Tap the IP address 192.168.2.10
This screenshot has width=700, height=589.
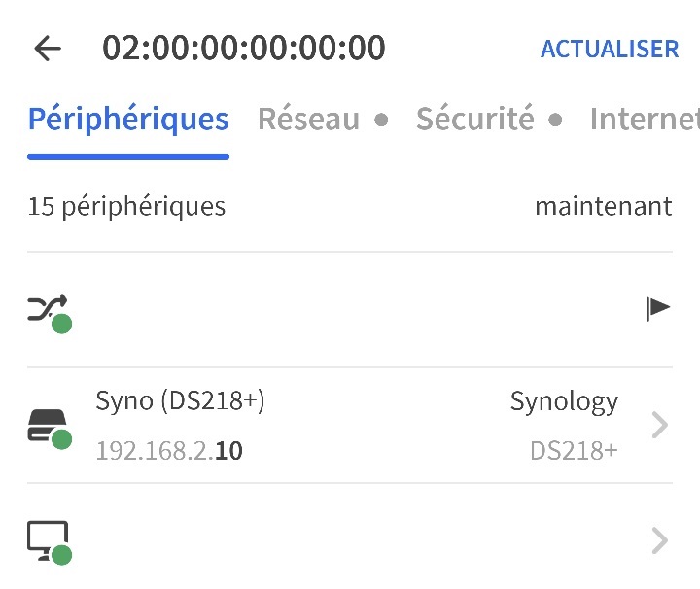[x=169, y=451]
